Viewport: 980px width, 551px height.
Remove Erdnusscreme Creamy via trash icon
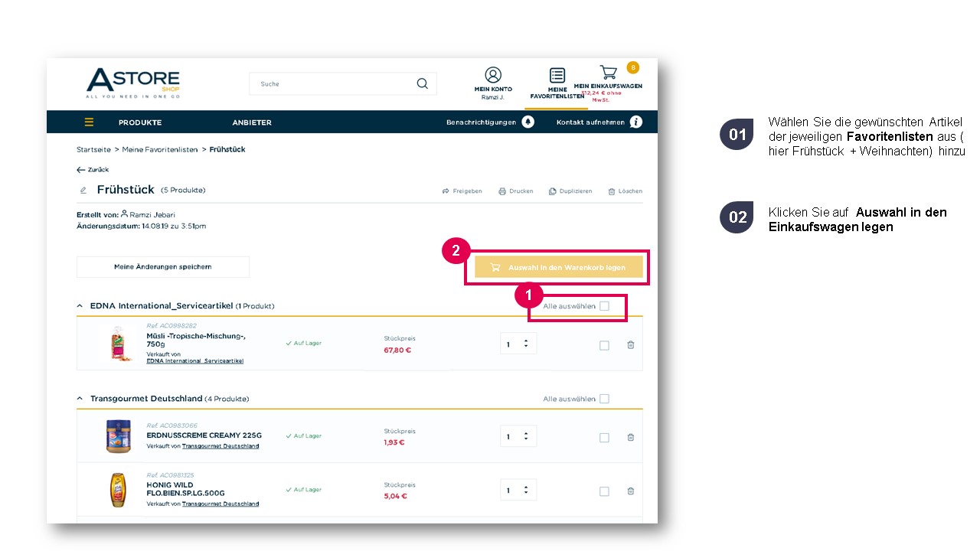click(631, 438)
